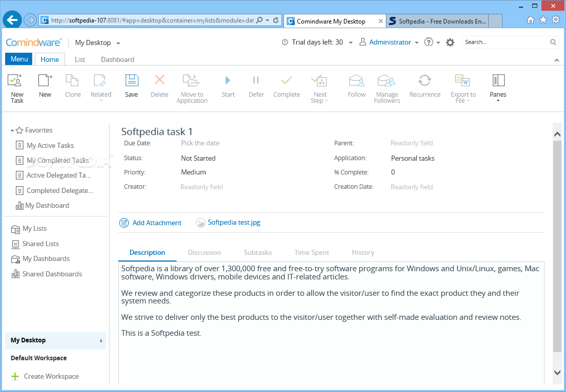566x392 pixels.
Task: Open Manage Followers
Action: 387,89
